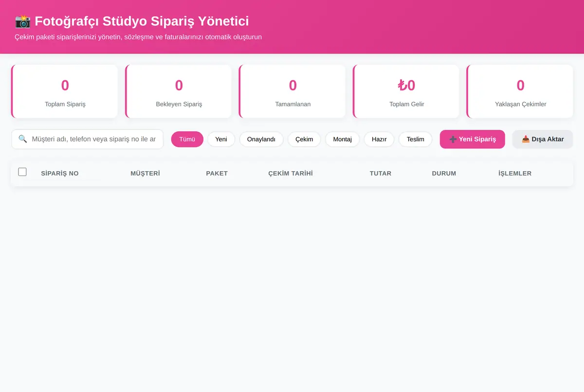Click the plus icon on Yeni Sipariş

point(453,139)
